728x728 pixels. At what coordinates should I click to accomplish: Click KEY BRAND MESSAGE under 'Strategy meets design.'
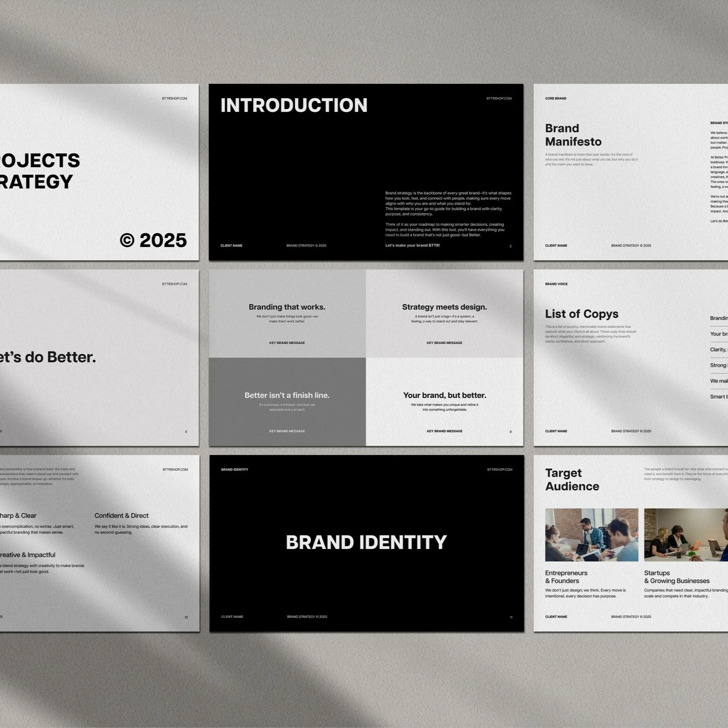pyautogui.click(x=444, y=343)
